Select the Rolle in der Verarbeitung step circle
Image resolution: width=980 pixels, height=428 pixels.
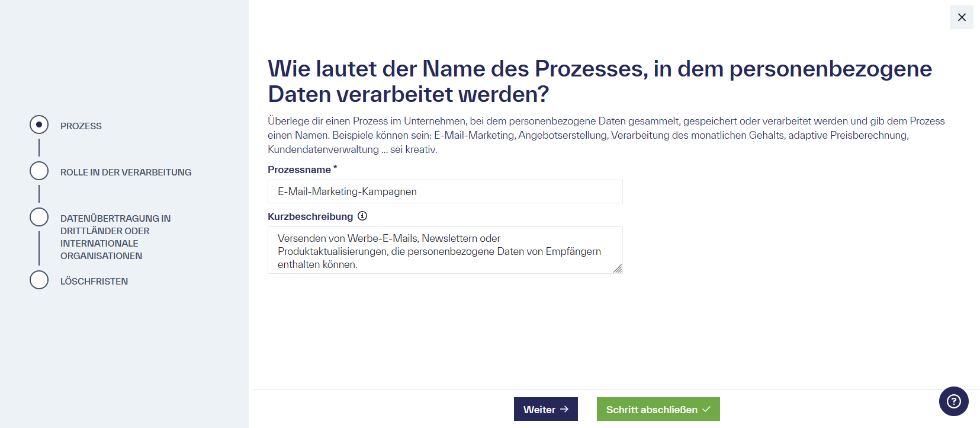click(x=39, y=171)
